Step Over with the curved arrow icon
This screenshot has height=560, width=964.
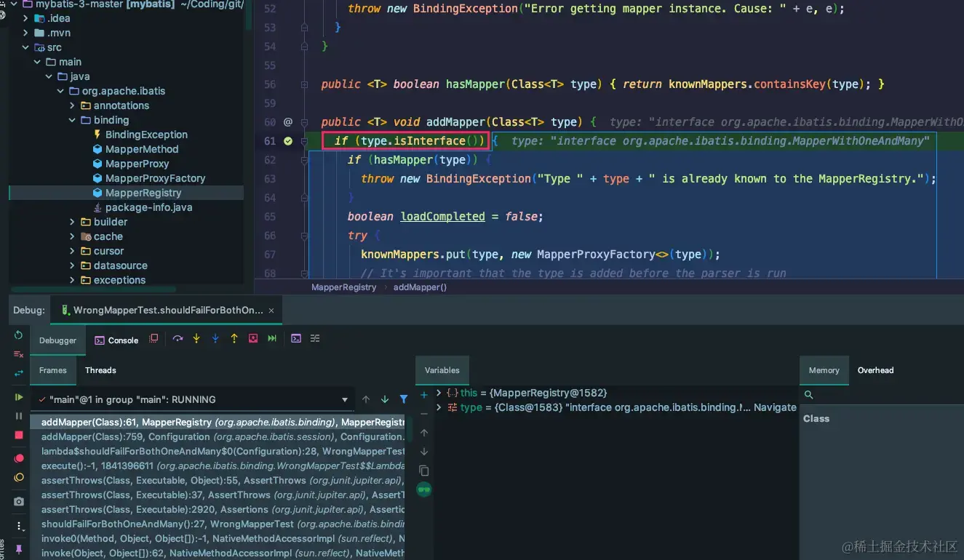click(178, 339)
